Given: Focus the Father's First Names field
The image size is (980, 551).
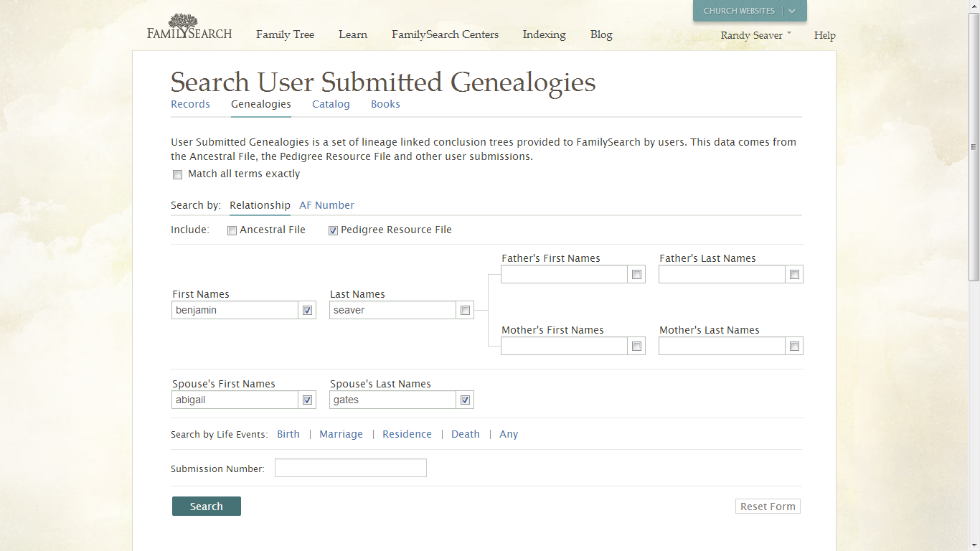Looking at the screenshot, I should 564,274.
